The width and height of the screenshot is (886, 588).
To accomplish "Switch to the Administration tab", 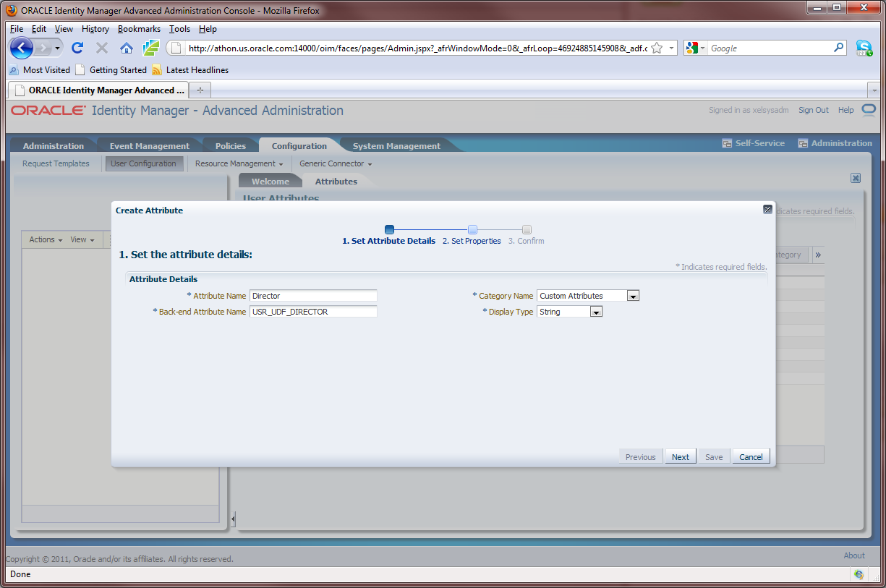I will click(54, 146).
